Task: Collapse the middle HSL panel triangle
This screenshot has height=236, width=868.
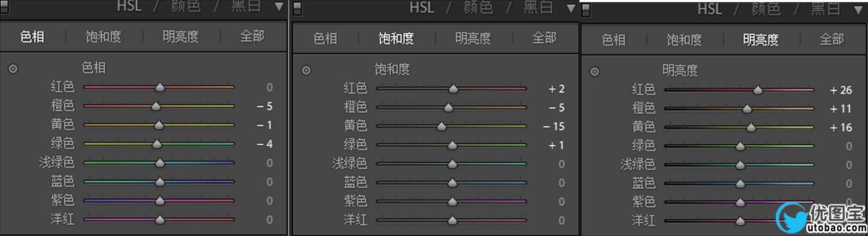Action: tap(571, 8)
